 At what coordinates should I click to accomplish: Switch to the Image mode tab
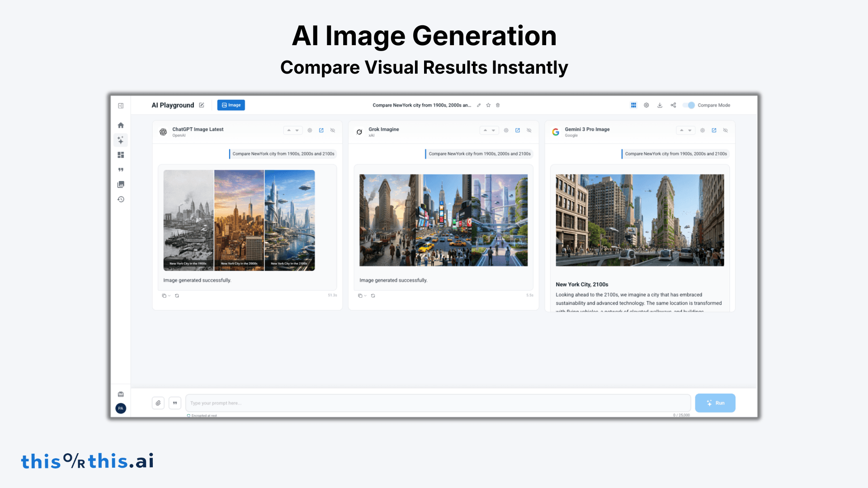pyautogui.click(x=231, y=105)
